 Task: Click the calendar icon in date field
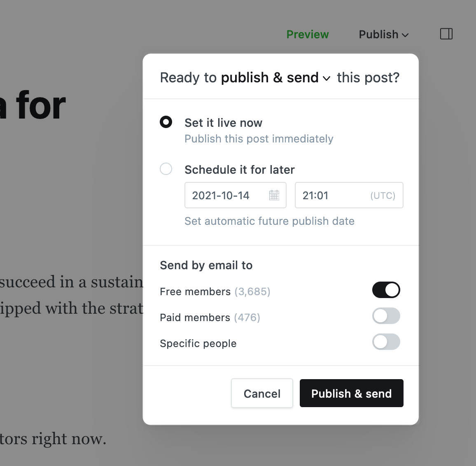point(274,195)
